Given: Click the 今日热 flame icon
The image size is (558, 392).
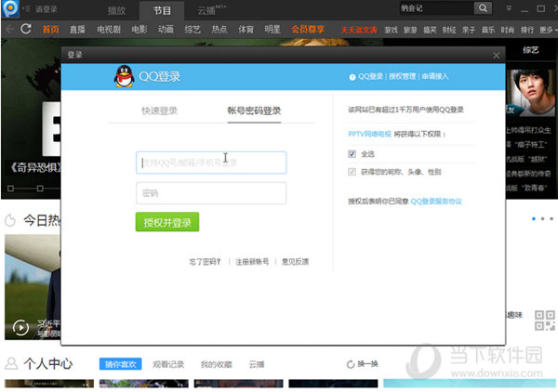Looking at the screenshot, I should click(x=10, y=221).
